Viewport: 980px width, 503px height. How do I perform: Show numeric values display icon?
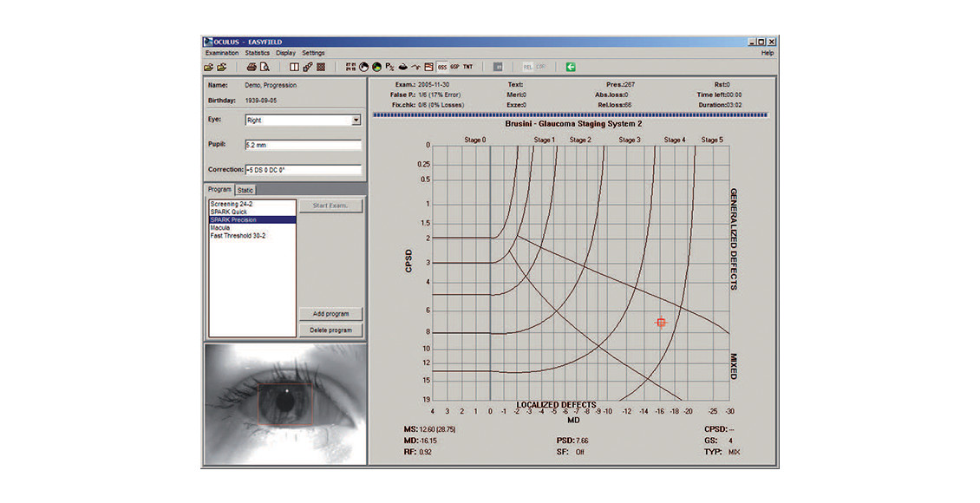[x=350, y=67]
